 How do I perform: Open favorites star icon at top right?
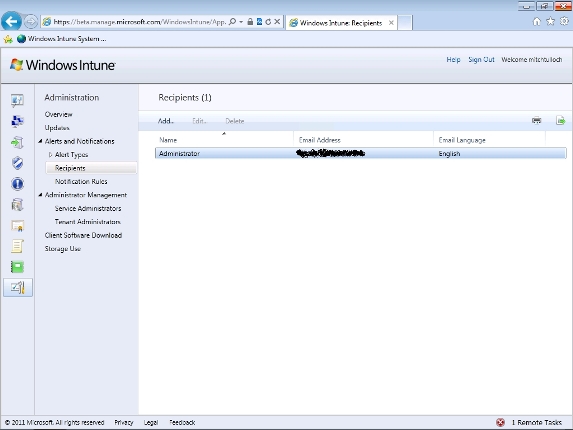550,22
